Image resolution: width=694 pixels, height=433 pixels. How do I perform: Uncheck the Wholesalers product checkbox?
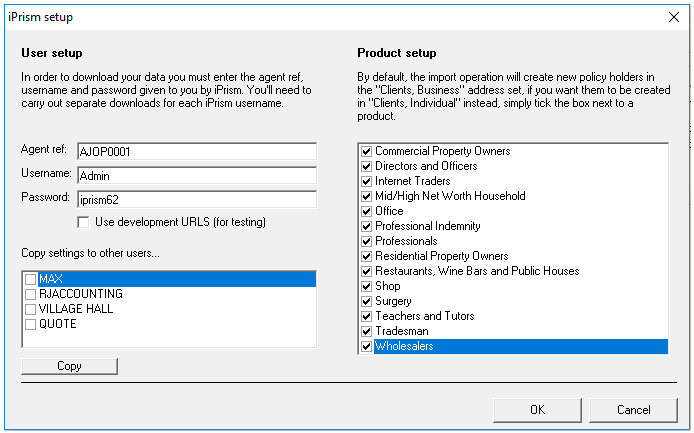click(366, 346)
